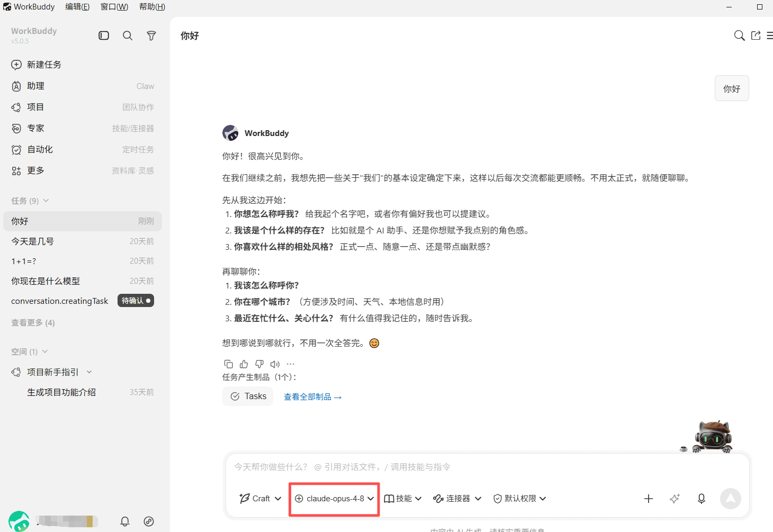Open the 连接器 connectors dropdown
773x532 pixels.
tap(457, 499)
